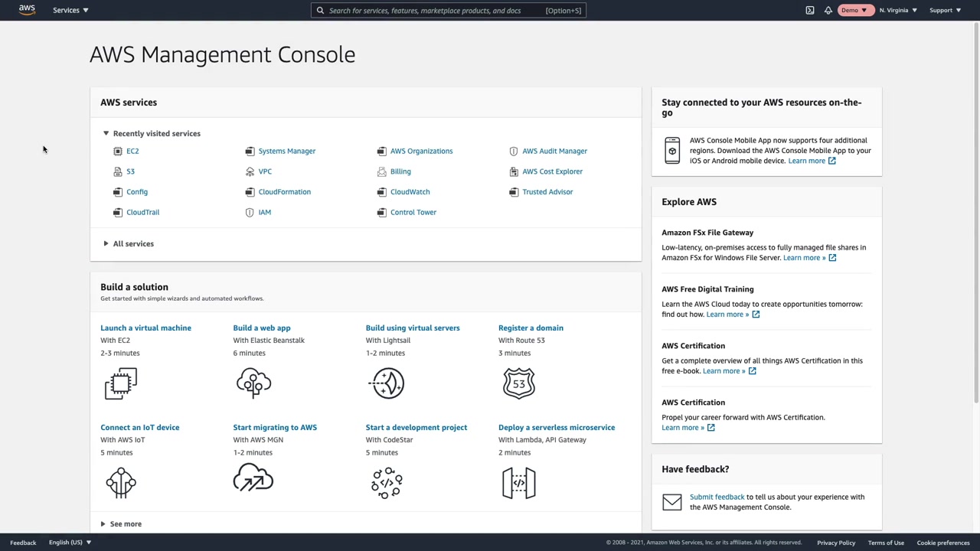Open the Privacy Policy footer link
This screenshot has height=551, width=980.
tap(836, 543)
